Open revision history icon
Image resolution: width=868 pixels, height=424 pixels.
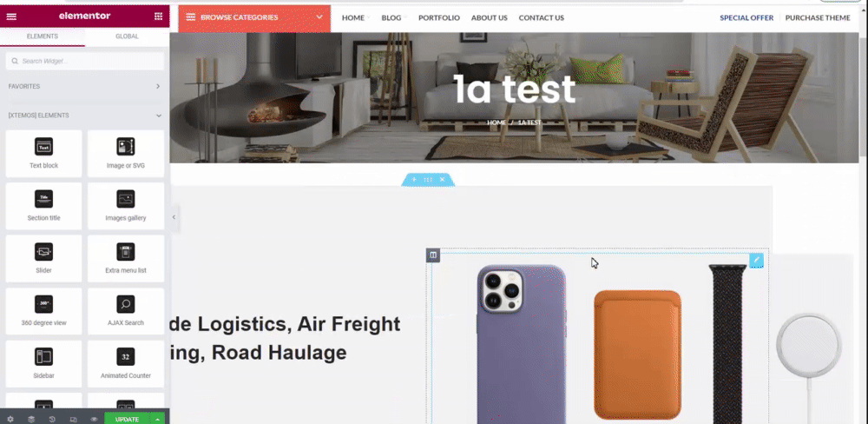point(52,420)
